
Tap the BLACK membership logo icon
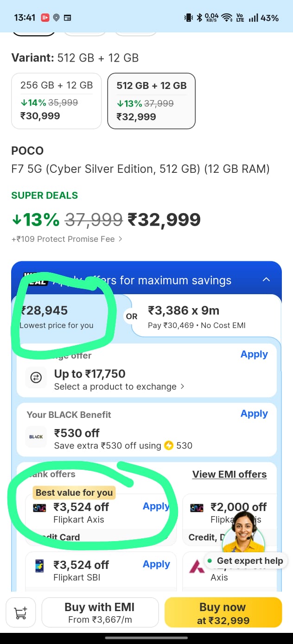(x=36, y=437)
